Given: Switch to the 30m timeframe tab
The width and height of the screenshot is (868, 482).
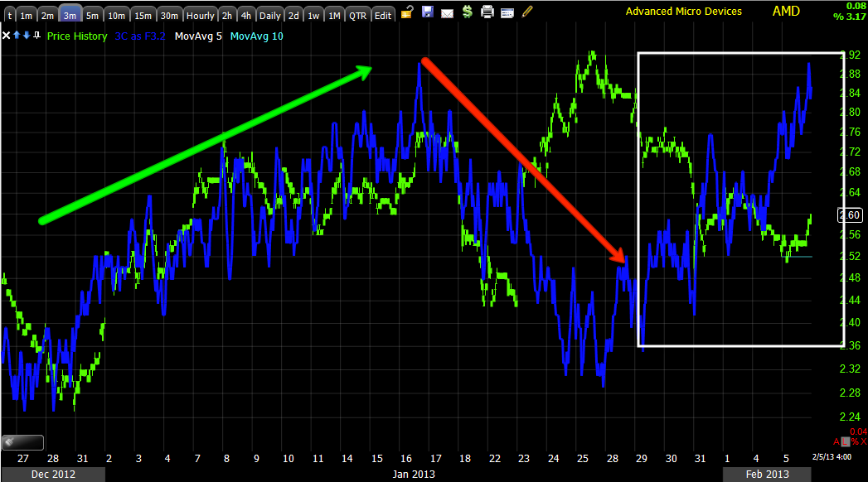Looking at the screenshot, I should pyautogui.click(x=169, y=15).
